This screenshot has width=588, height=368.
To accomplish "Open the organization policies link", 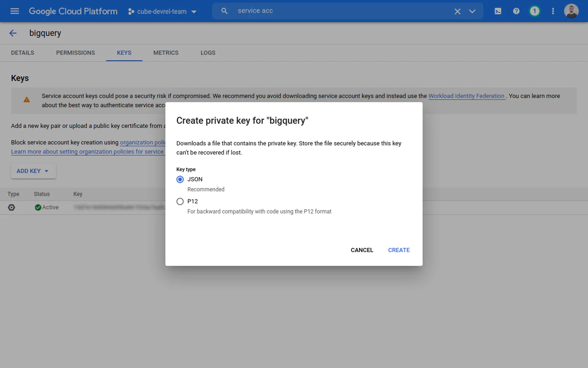I will (143, 142).
